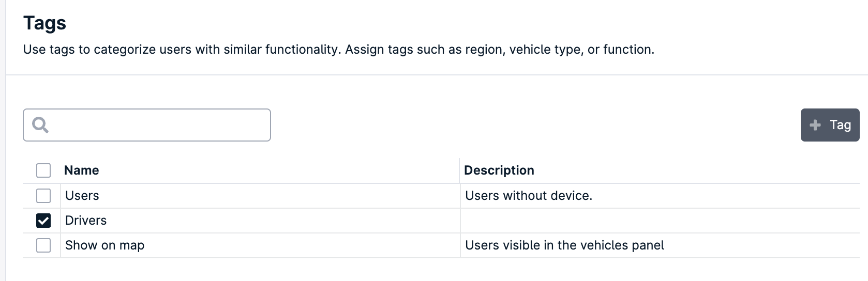The image size is (868, 281).
Task: Focus the tags search text field
Action: pyautogui.click(x=147, y=125)
